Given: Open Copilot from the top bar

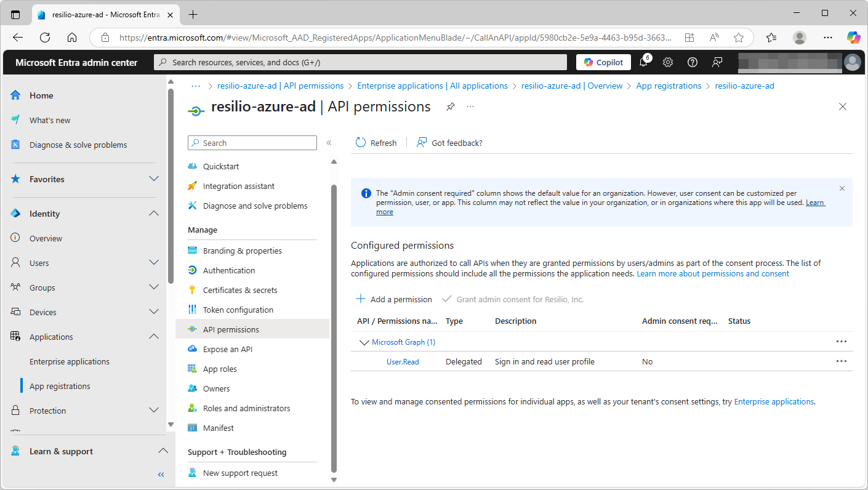Looking at the screenshot, I should [x=603, y=62].
